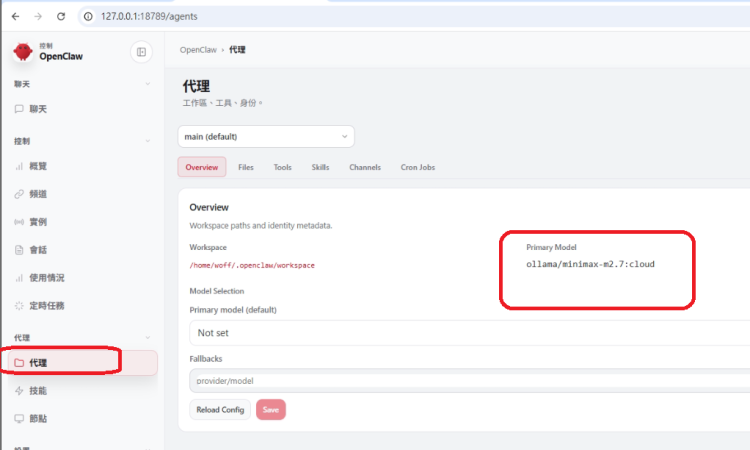Viewport: 750px width, 450px height.
Task: Reload the page with refresh icon
Action: click(61, 16)
